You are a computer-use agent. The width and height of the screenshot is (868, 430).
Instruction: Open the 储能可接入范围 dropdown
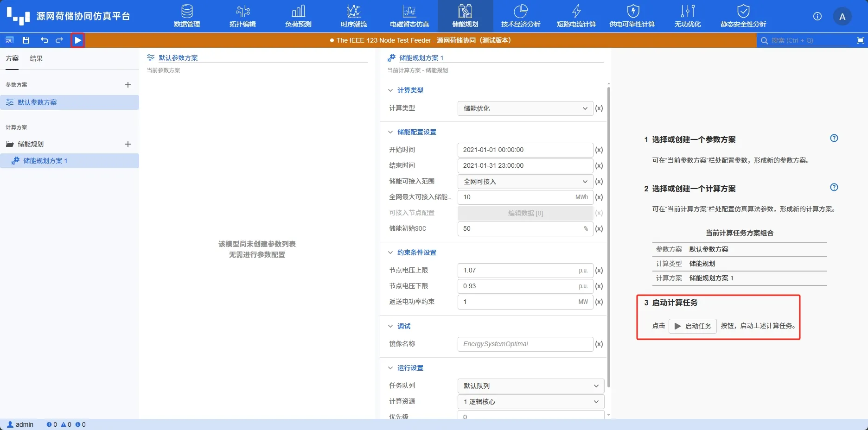pos(525,182)
